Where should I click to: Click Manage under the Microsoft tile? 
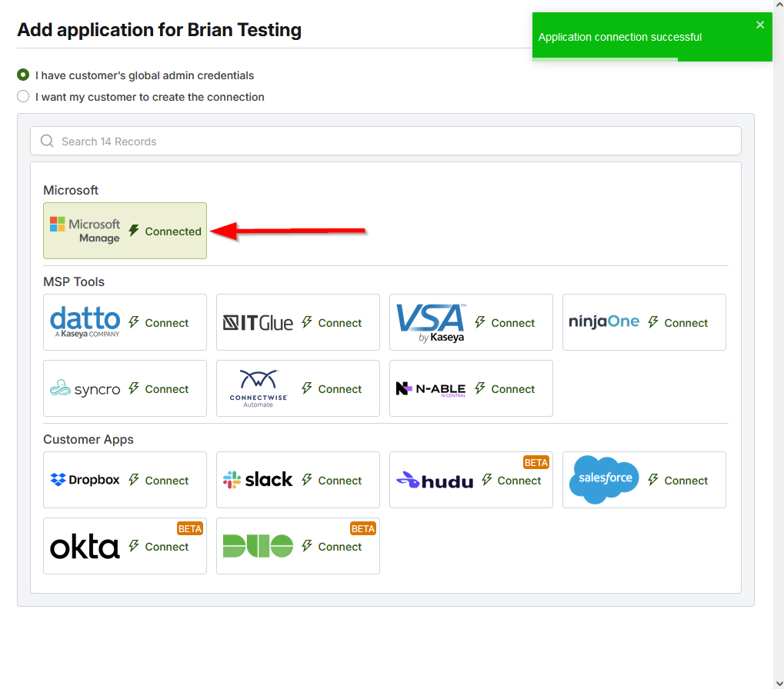pyautogui.click(x=99, y=238)
